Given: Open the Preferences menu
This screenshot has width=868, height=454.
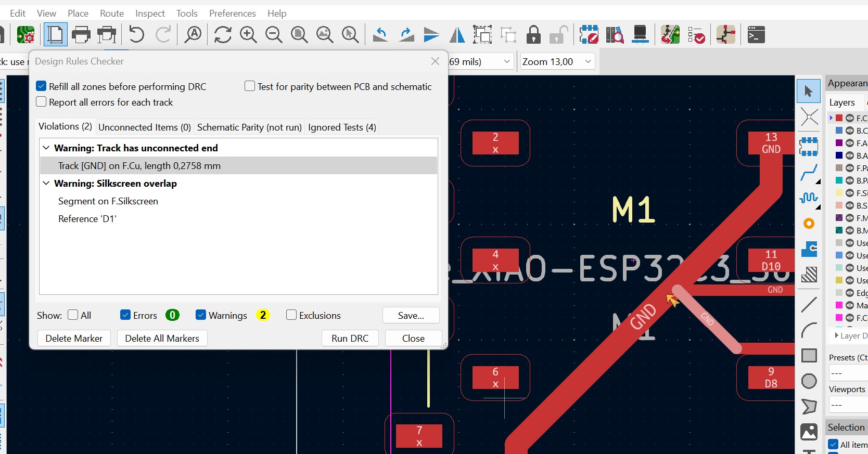Looking at the screenshot, I should point(233,14).
